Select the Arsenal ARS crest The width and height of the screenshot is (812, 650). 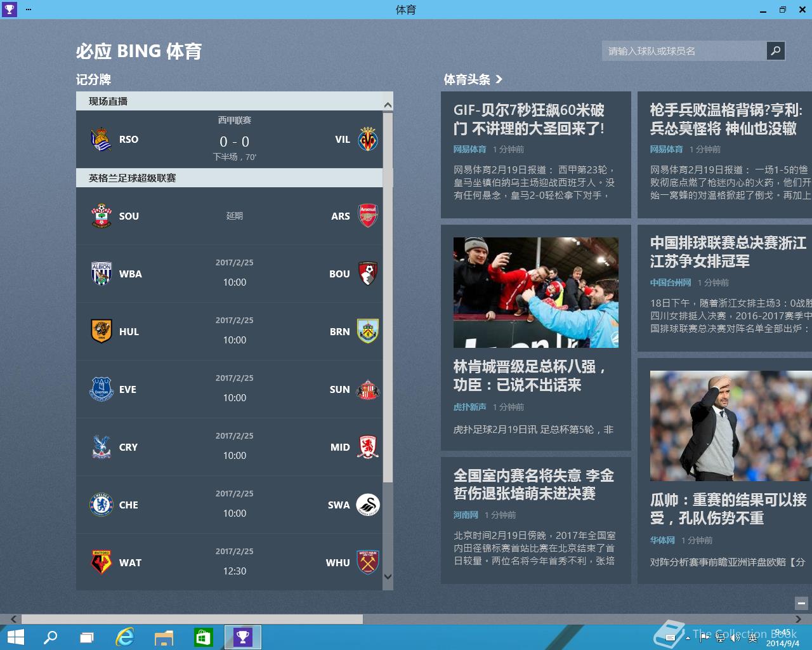pos(368,216)
